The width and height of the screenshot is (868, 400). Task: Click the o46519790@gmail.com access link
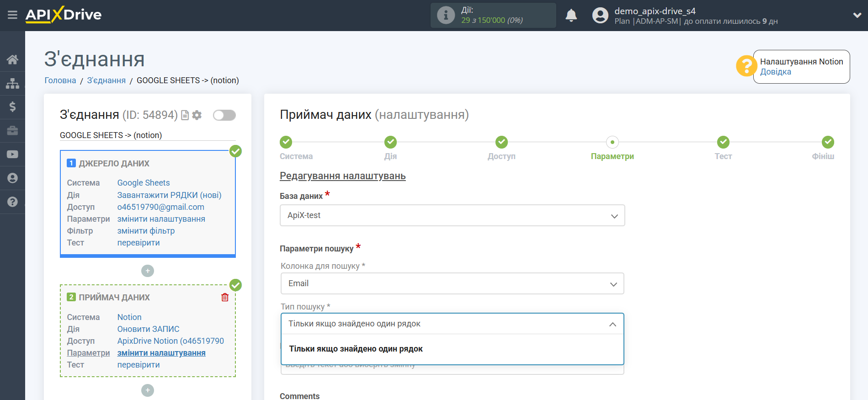tap(161, 207)
